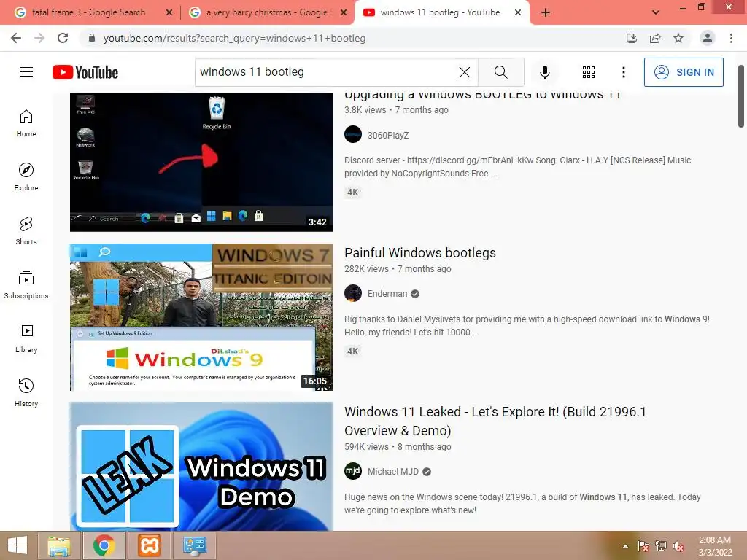Open the YouTube hamburger guide menu
747x560 pixels.
click(x=26, y=72)
